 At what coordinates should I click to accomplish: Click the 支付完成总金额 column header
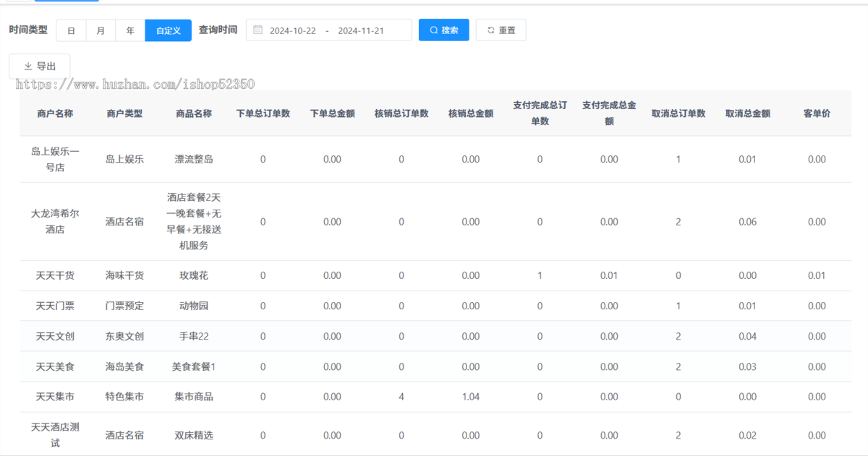pyautogui.click(x=609, y=113)
